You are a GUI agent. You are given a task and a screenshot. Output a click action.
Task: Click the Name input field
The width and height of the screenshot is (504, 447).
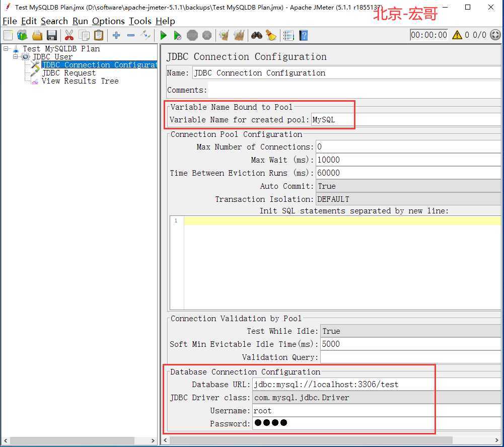346,73
